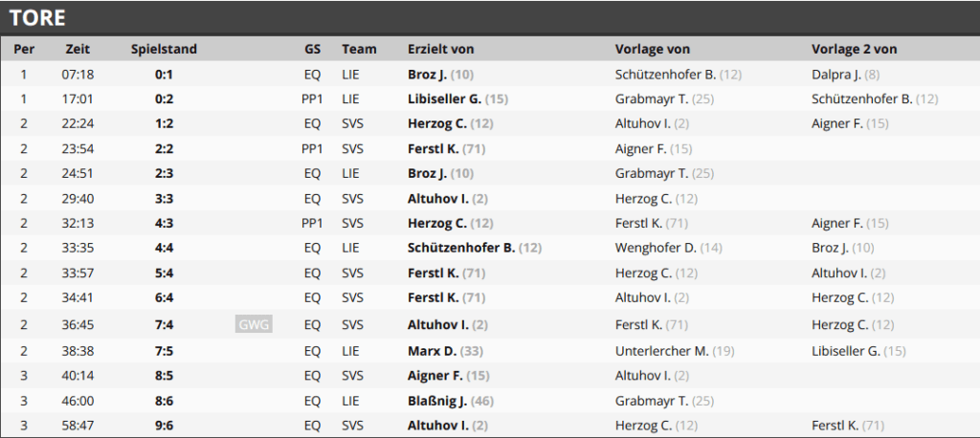The width and height of the screenshot is (980, 438).
Task: Click the Zeit column header
Action: 78,49
